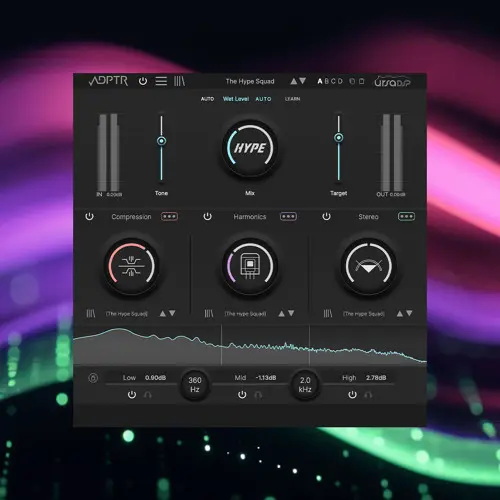Switch to state C

click(x=333, y=81)
